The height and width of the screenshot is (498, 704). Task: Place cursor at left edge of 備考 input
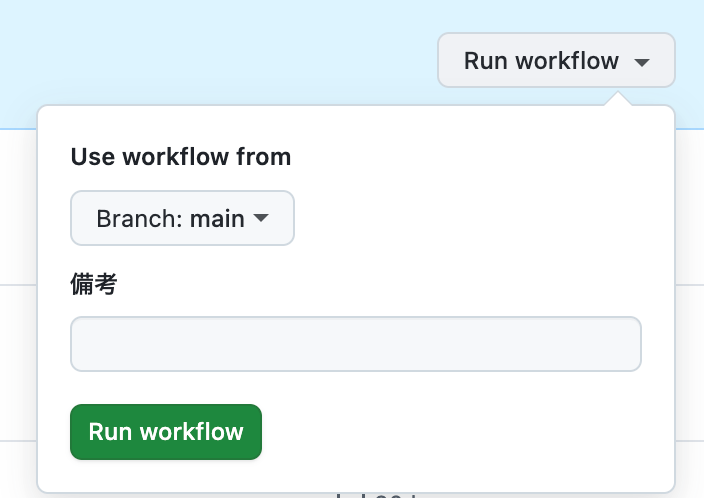[x=76, y=344]
